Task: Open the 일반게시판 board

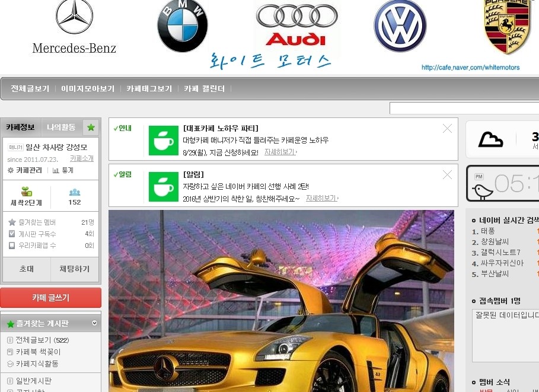Action: 34,381
